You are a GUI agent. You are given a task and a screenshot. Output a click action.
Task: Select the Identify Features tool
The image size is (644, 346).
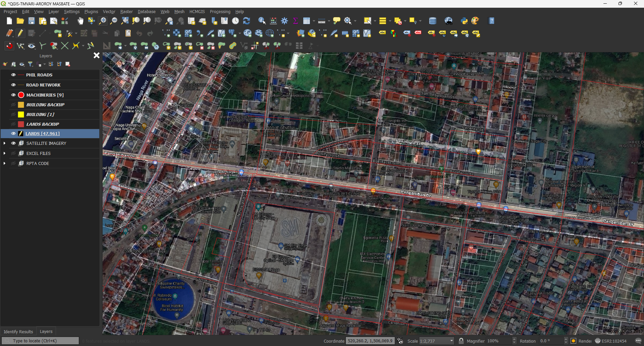pyautogui.click(x=262, y=21)
